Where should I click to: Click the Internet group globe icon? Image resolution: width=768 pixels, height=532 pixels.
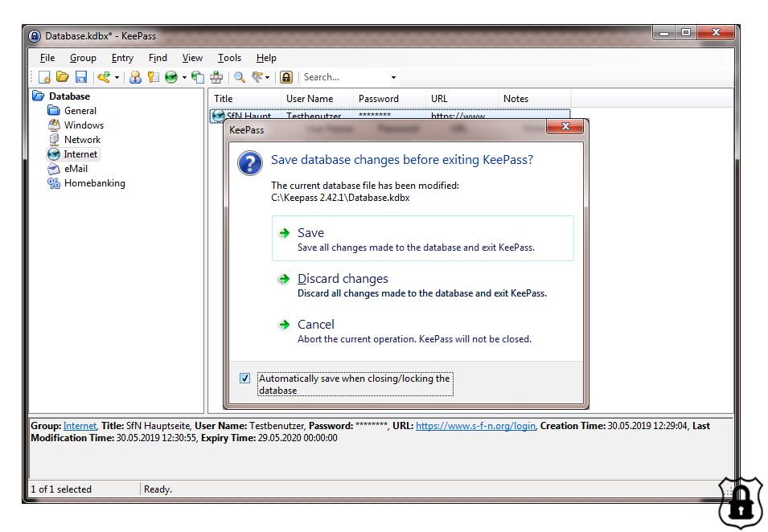53,154
